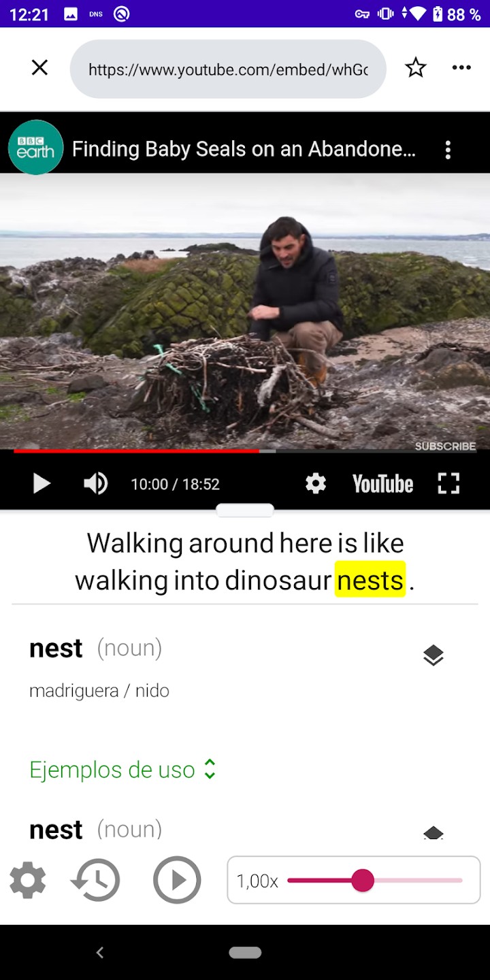Click playback speed slider handle
490x980 pixels.
click(x=363, y=881)
